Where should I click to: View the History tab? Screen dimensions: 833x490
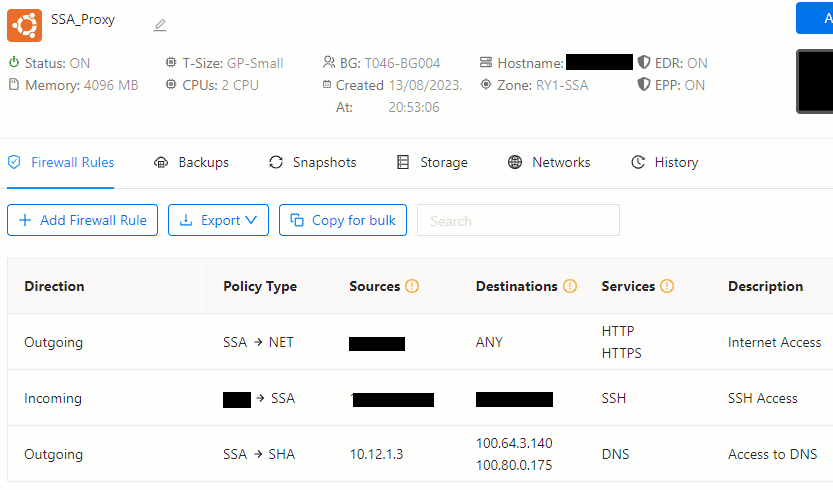(x=665, y=162)
